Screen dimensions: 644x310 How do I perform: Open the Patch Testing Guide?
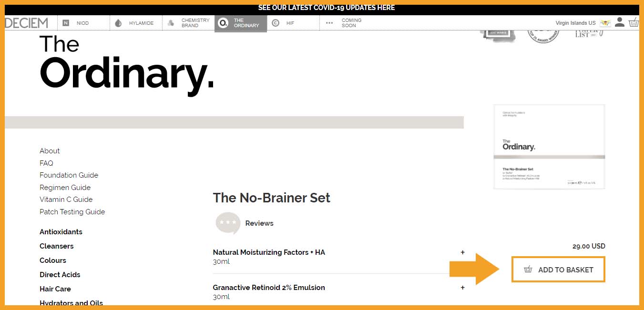click(x=72, y=212)
